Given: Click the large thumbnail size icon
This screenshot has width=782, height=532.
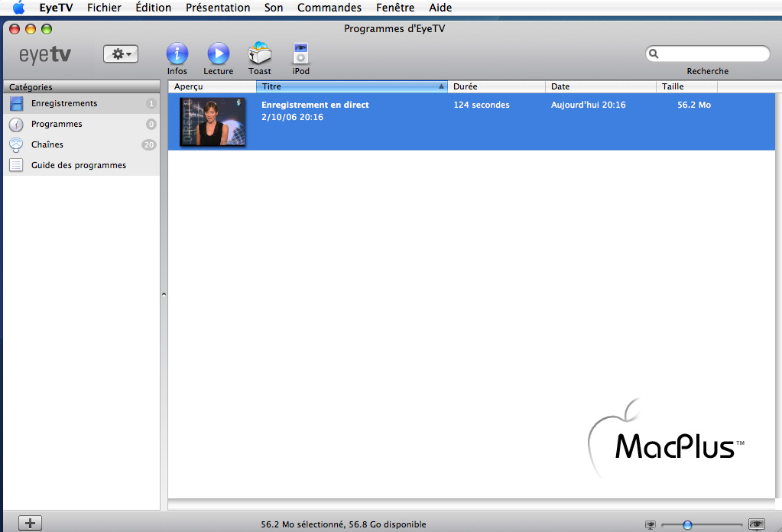Looking at the screenshot, I should coord(757,524).
